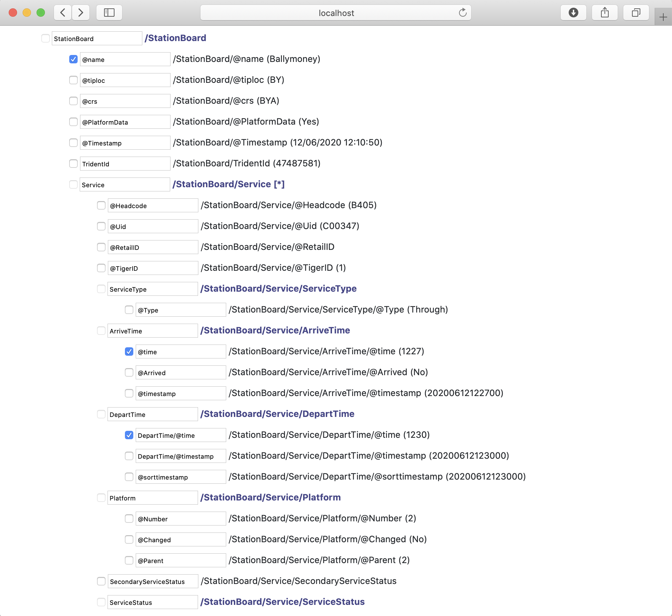Click the Safari forward arrow button
This screenshot has height=616, width=672.
pyautogui.click(x=81, y=13)
